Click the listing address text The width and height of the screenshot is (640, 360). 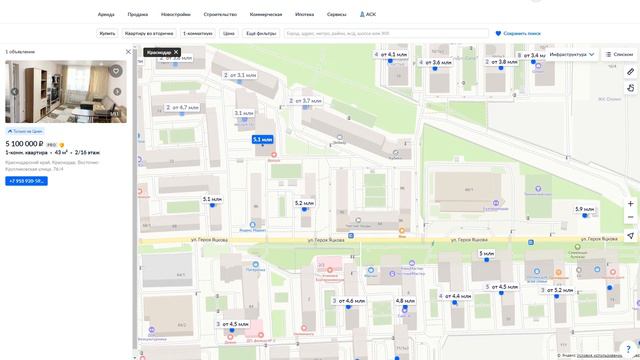tap(52, 166)
